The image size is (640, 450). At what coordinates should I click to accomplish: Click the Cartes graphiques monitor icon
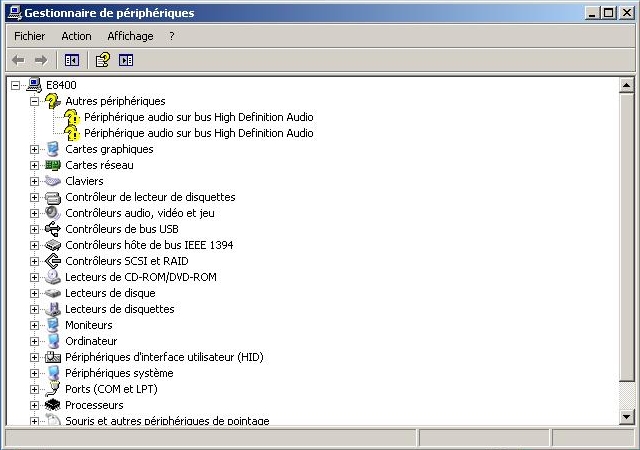point(53,149)
